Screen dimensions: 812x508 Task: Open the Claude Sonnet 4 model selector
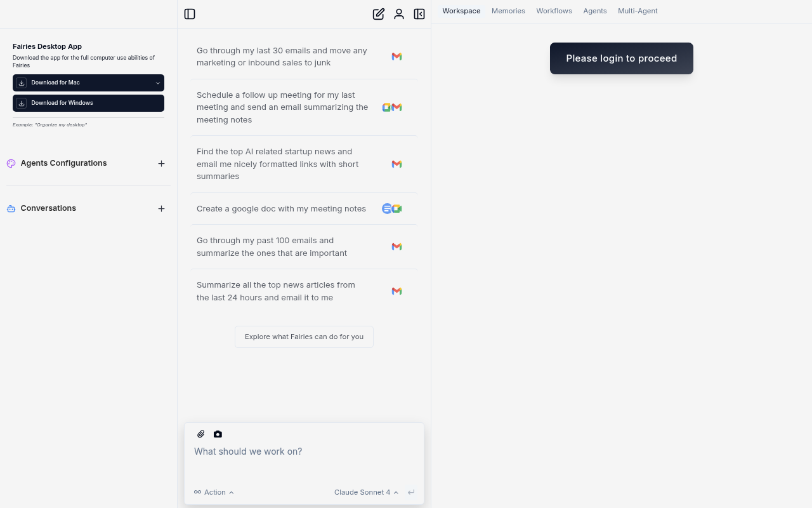(x=366, y=492)
